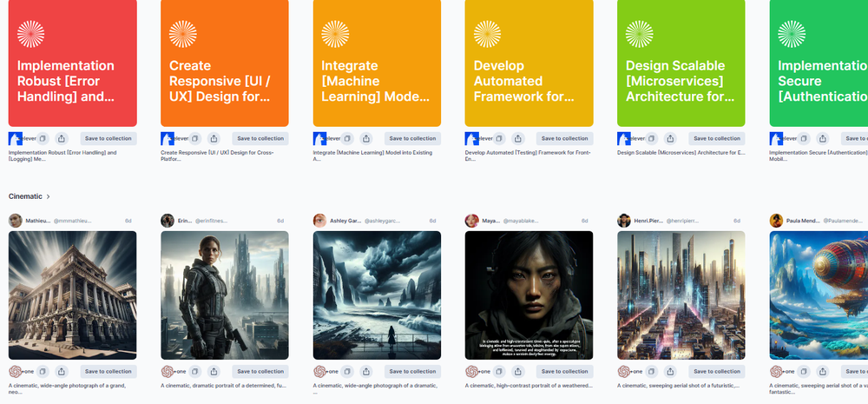Open Paula Mend's profile avatar
This screenshot has height=404, width=868.
click(x=776, y=221)
